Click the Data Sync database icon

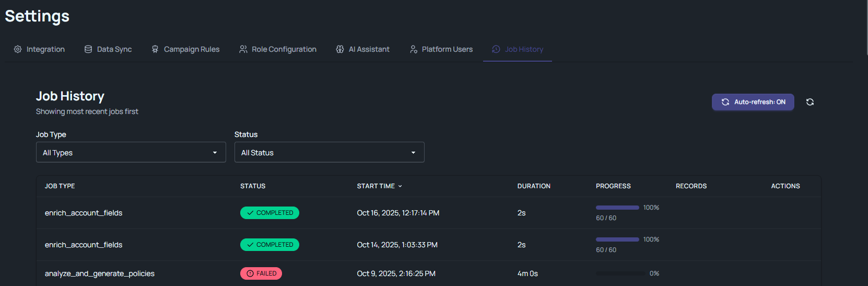[x=88, y=49]
